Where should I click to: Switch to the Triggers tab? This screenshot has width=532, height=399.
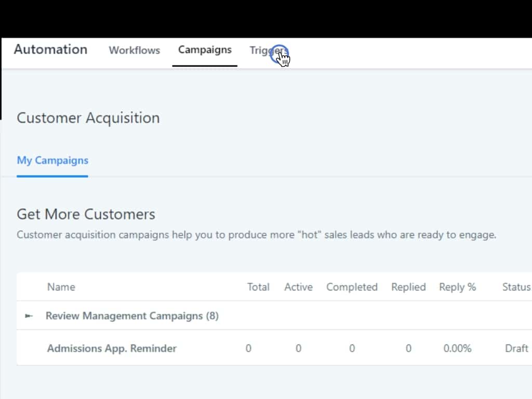pos(268,50)
